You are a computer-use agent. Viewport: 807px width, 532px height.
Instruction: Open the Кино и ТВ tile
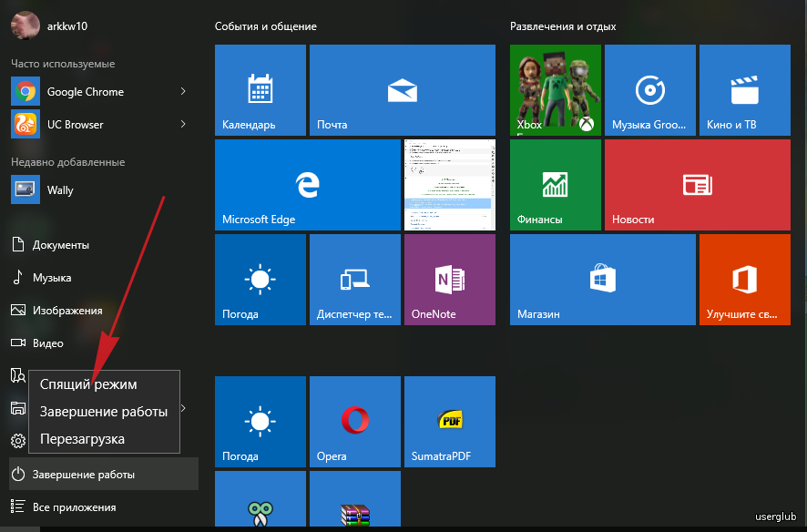coord(745,90)
